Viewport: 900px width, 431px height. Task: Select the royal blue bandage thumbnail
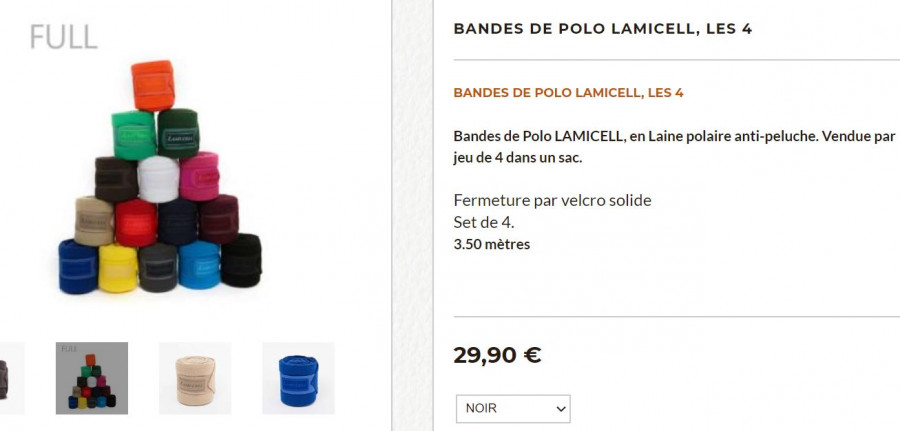pos(298,378)
